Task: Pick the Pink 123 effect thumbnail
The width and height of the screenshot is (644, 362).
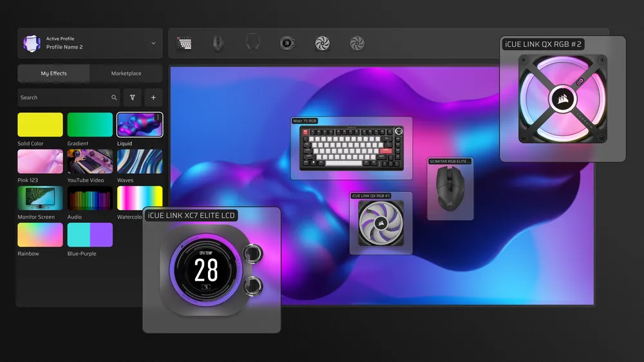Action: click(x=40, y=161)
